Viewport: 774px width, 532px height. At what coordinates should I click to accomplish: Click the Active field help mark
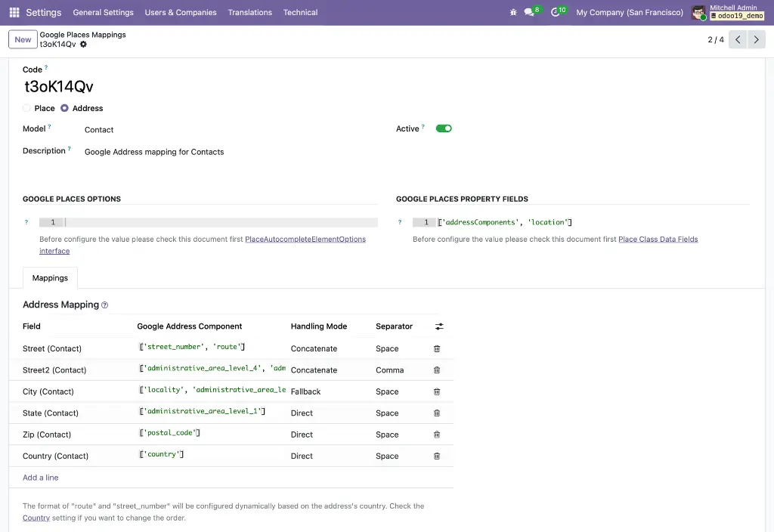click(423, 127)
